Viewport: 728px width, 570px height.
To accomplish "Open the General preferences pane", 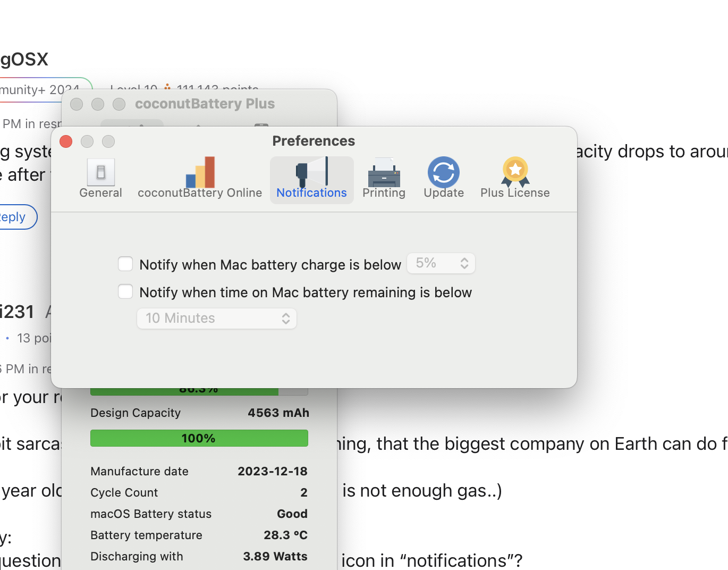I will tap(100, 179).
